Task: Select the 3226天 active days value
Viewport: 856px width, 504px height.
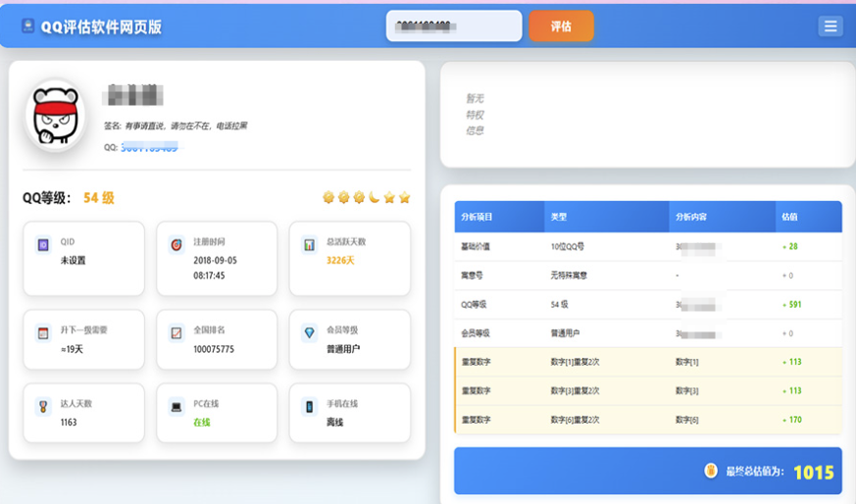Action: 340,261
